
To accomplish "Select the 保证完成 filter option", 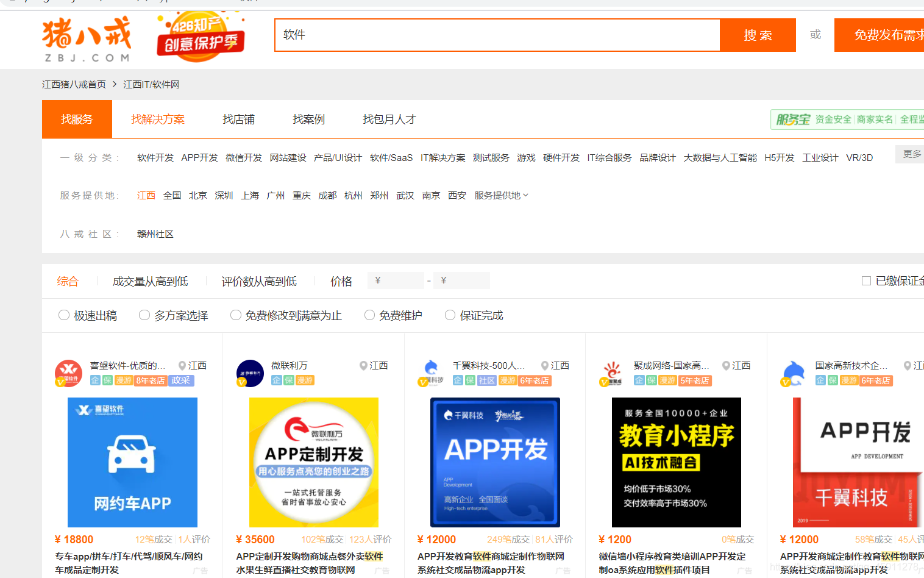I will pyautogui.click(x=450, y=315).
